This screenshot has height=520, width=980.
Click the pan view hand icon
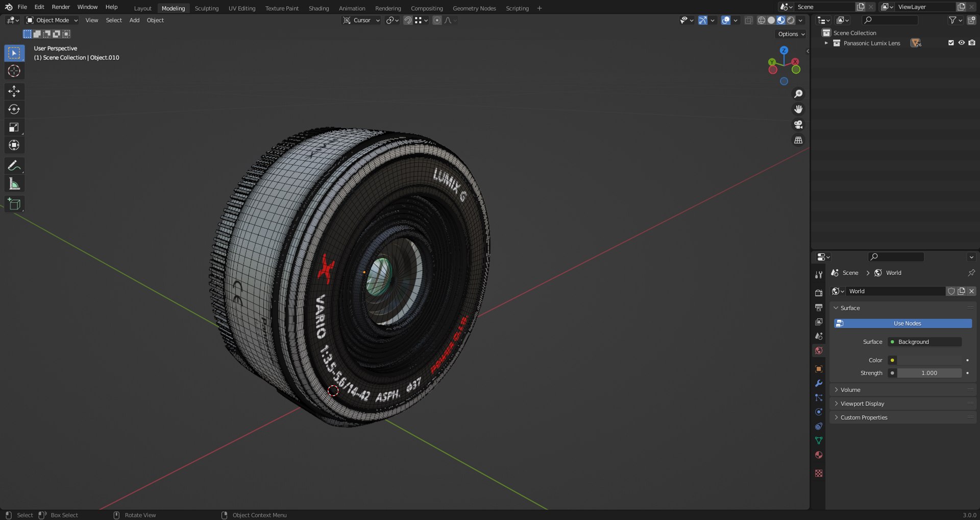(798, 109)
